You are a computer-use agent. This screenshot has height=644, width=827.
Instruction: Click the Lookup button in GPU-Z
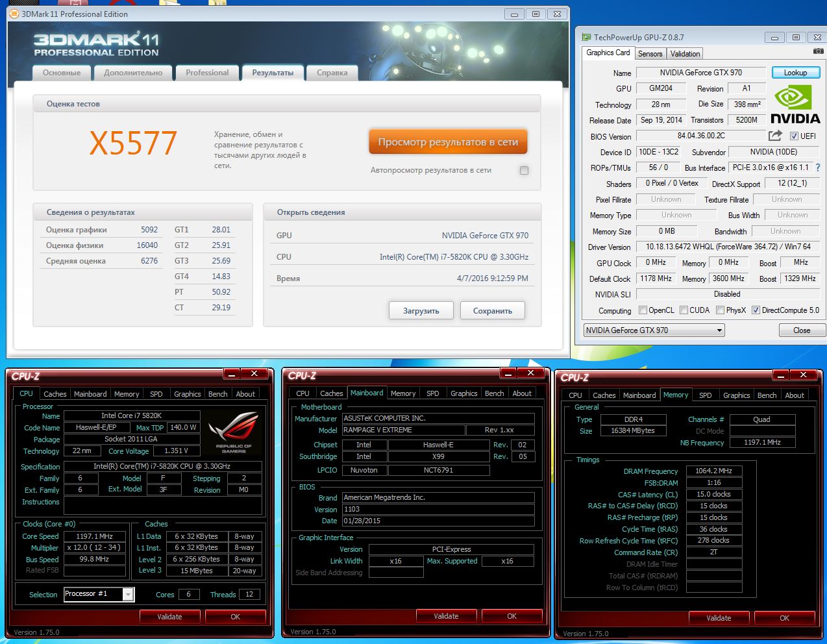pyautogui.click(x=795, y=73)
